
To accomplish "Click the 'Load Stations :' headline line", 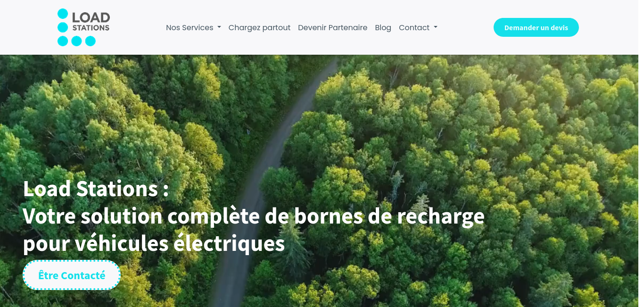I will [x=96, y=189].
